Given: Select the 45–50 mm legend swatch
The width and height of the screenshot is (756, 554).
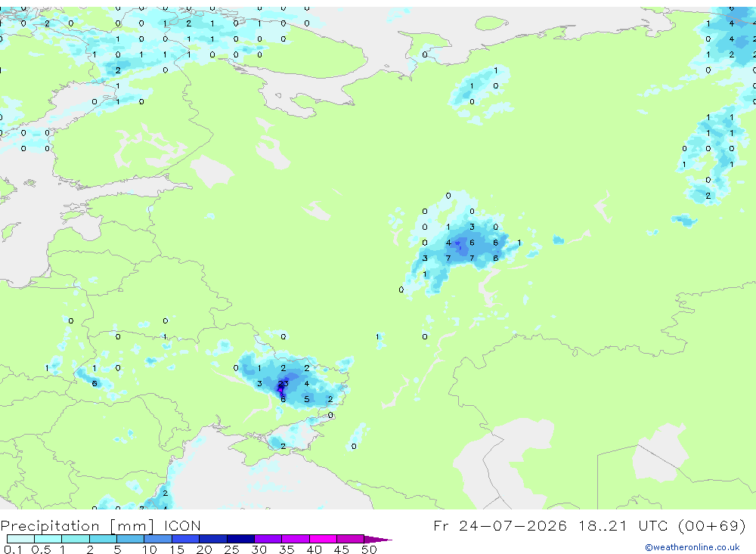Looking at the screenshot, I should click(x=351, y=539).
